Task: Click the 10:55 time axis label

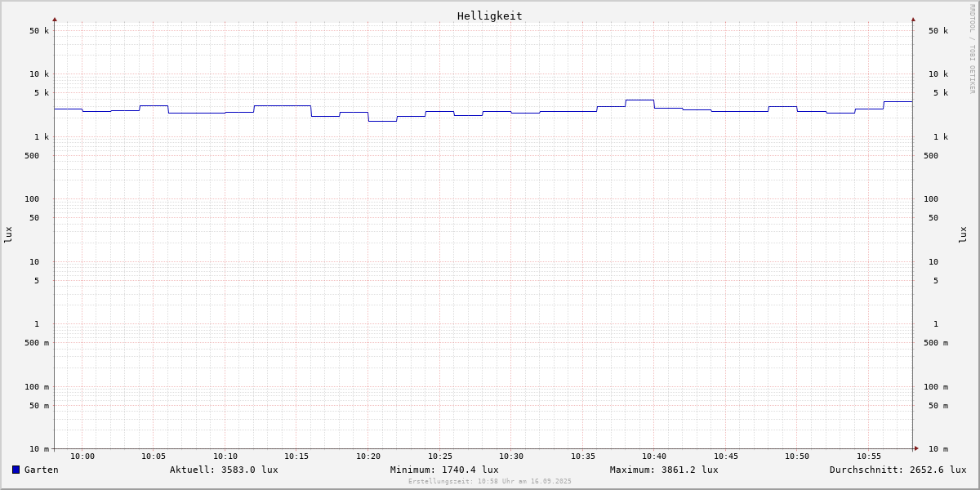Action: 869,457
